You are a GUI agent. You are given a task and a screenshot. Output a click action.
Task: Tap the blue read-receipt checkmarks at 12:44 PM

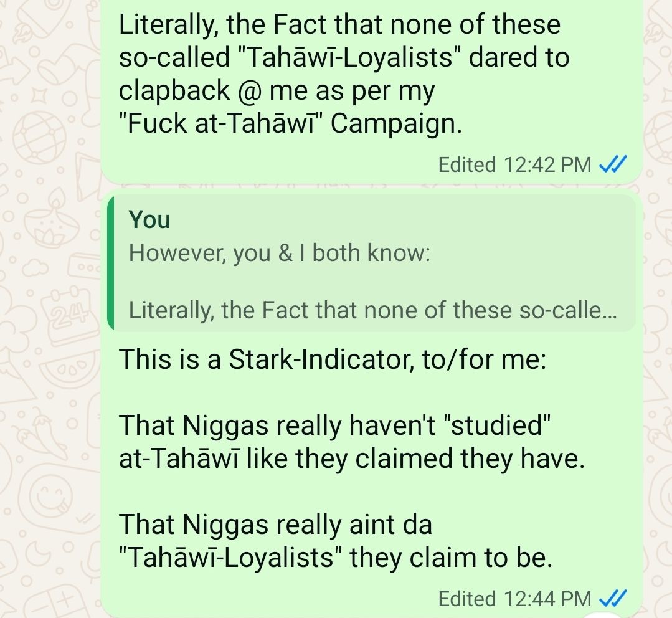(613, 598)
